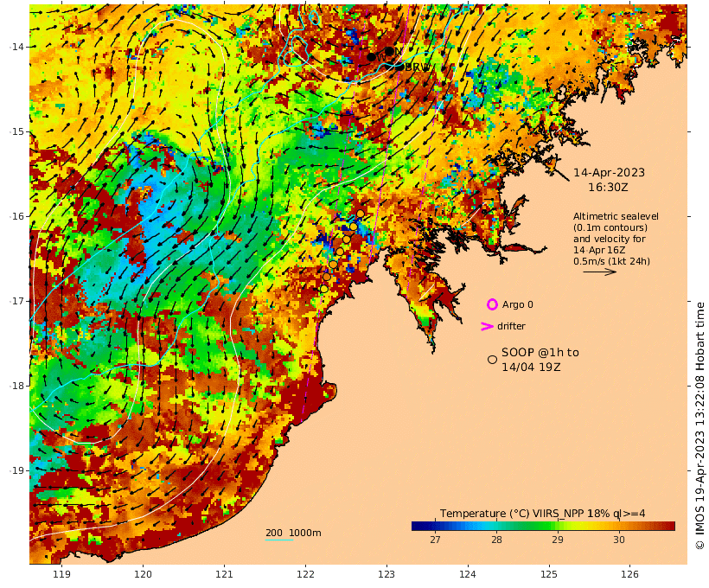Click the longitude axis label 120

point(144,574)
